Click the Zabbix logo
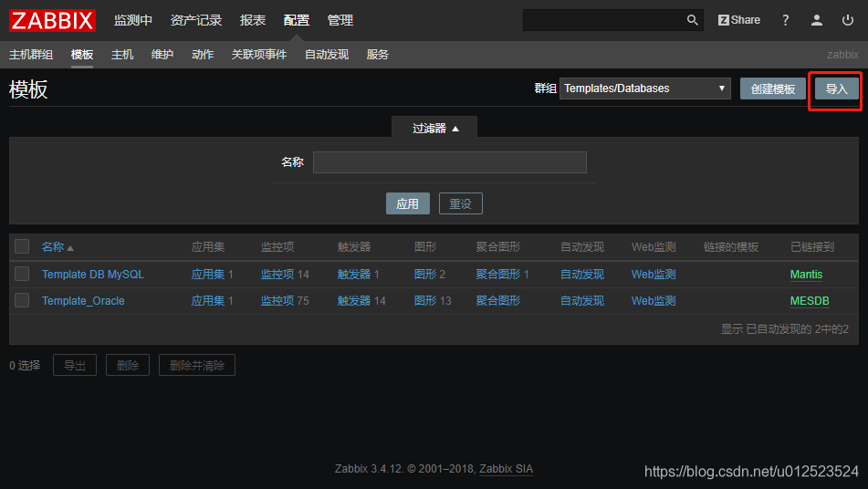This screenshot has height=489, width=868. click(x=53, y=20)
